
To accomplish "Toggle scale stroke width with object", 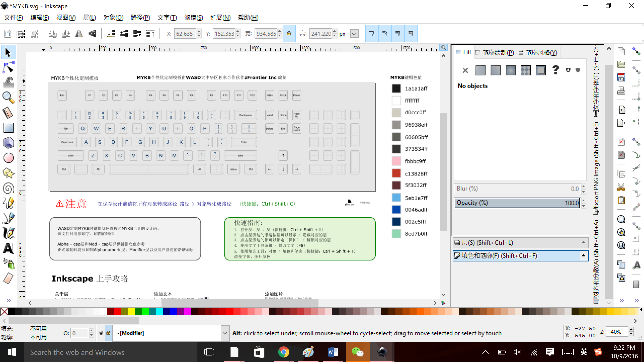I will pyautogui.click(x=372, y=33).
